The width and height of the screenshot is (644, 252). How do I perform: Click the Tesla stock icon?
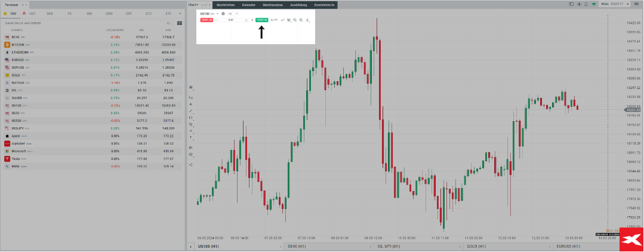click(7, 159)
